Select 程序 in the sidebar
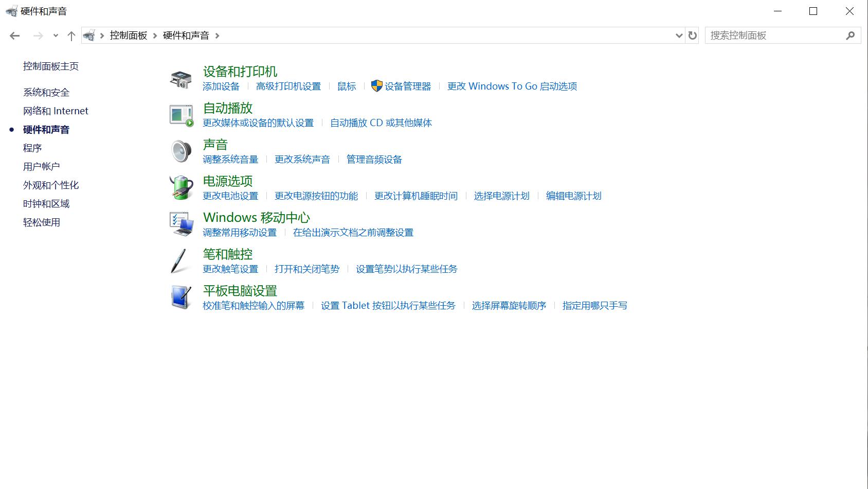868x489 pixels. 32,148
